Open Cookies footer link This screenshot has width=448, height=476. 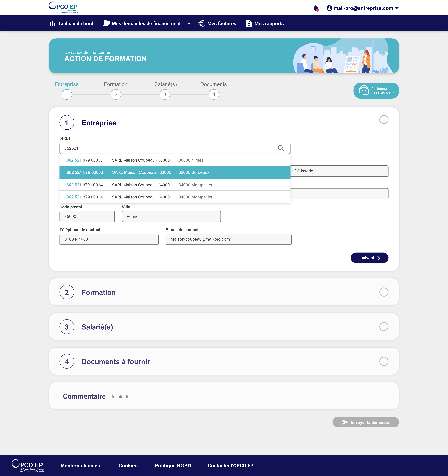click(128, 466)
